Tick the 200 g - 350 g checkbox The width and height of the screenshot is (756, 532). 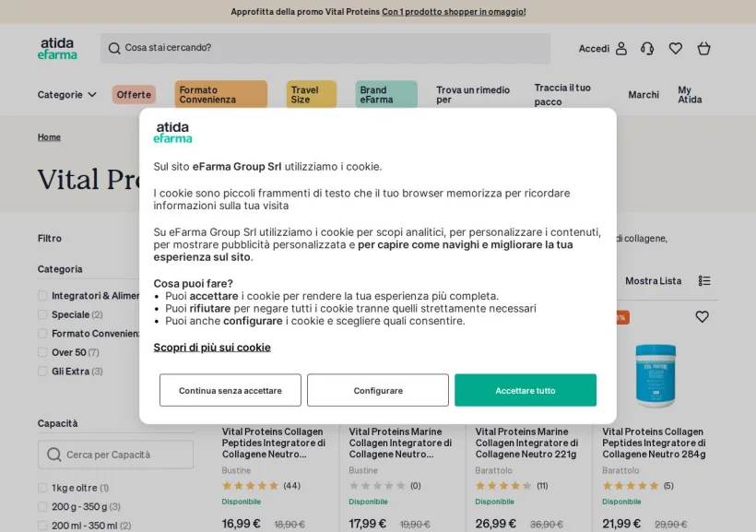pyautogui.click(x=42, y=506)
